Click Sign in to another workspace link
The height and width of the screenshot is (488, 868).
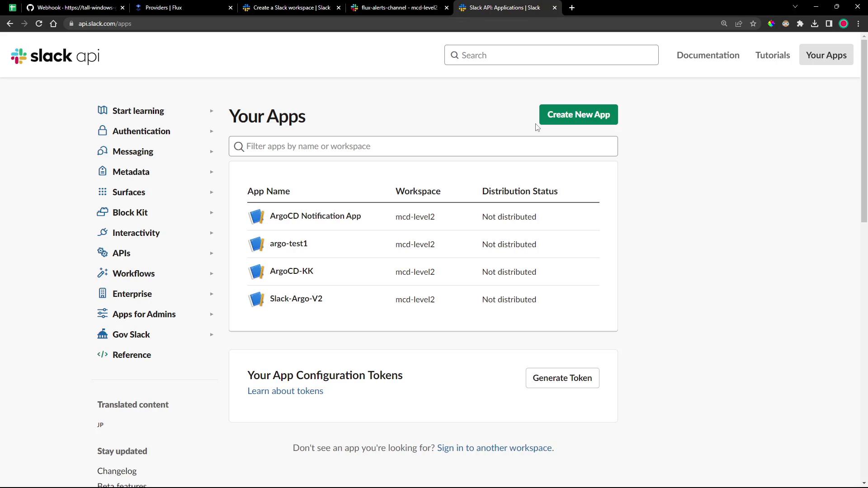pos(495,448)
